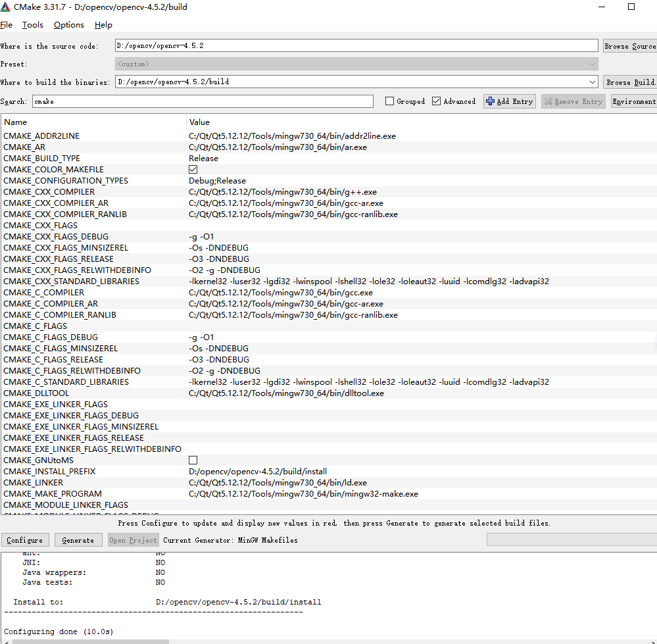The image size is (657, 644).
Task: Select the CMAKE_EXE_LINKER_FLAGS entry
Action: click(55, 405)
